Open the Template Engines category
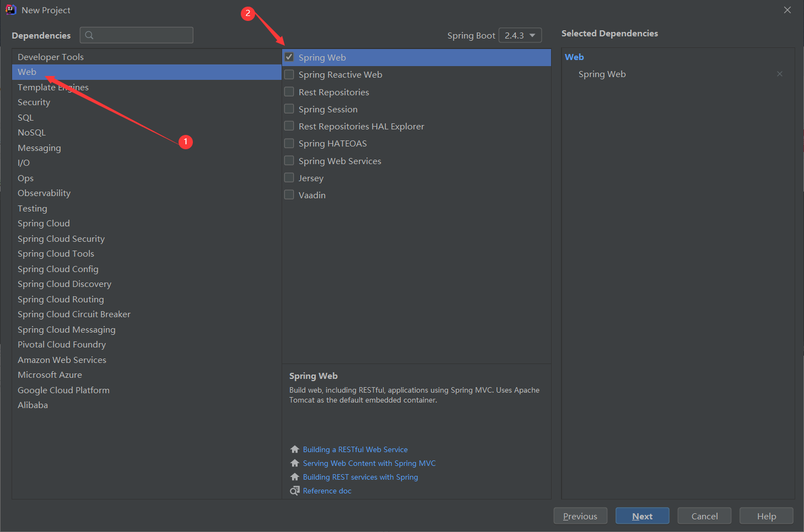Viewport: 804px width, 532px height. (x=147, y=87)
